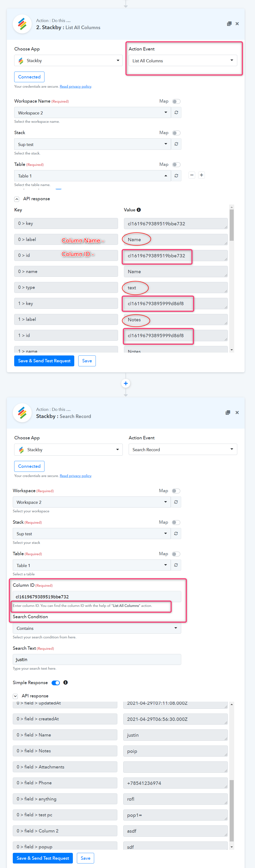Click the Search Text field containing justin
Image resolution: width=255 pixels, height=868 pixels.
(97, 659)
